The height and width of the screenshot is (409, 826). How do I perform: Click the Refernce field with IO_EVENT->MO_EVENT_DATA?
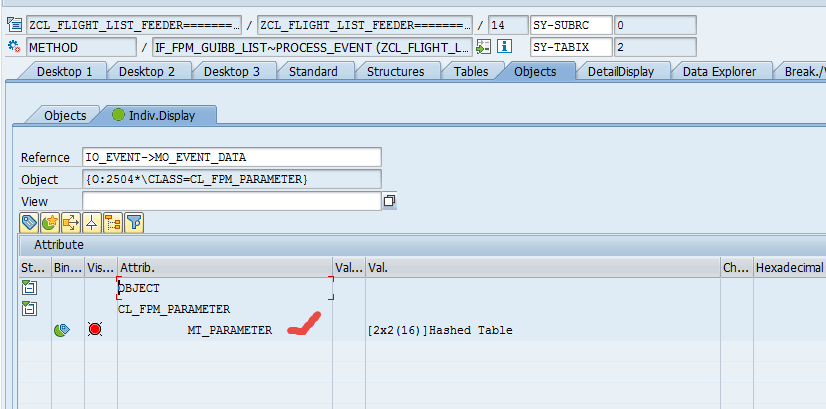point(232,157)
